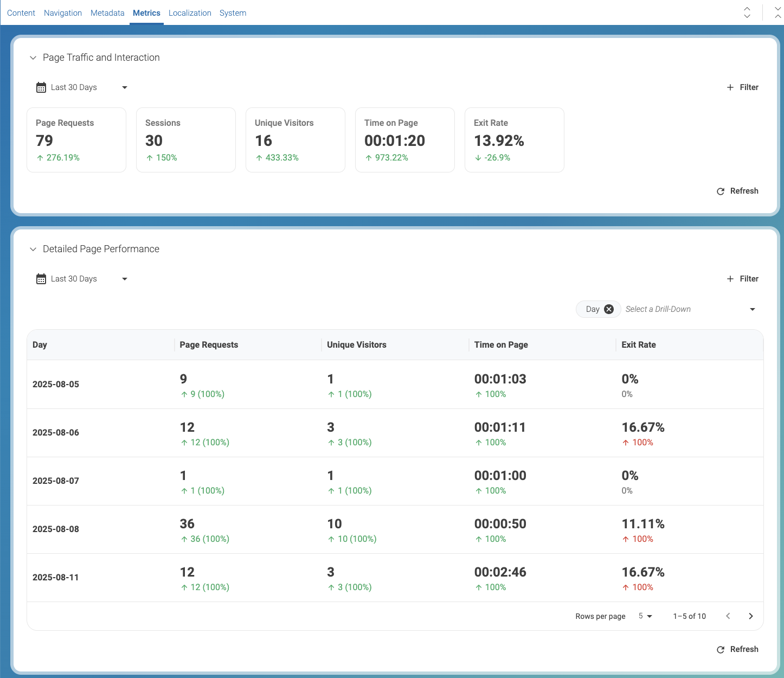This screenshot has height=678, width=784.
Task: Collapse the Page Traffic and Interaction section
Action: coord(33,57)
